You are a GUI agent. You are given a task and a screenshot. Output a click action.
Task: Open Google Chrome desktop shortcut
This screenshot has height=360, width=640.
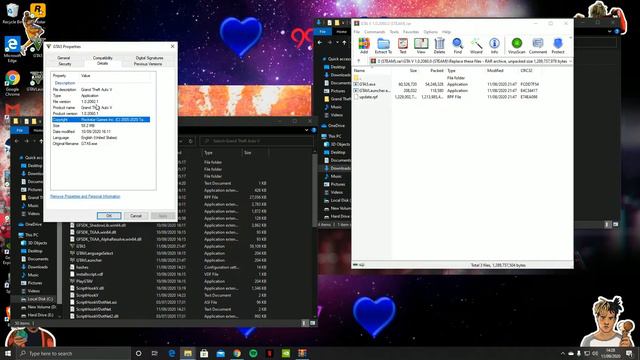point(12,84)
